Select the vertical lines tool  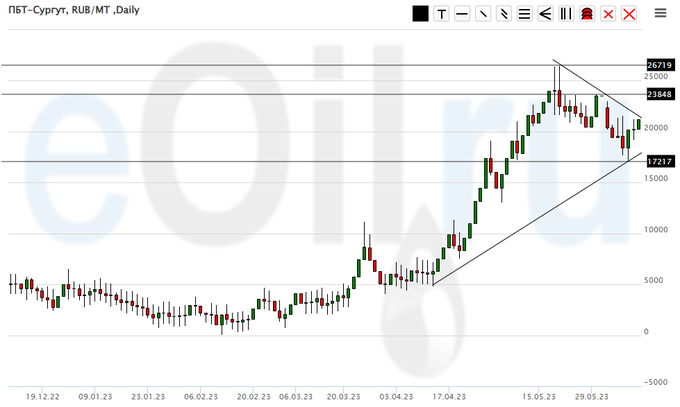click(566, 14)
